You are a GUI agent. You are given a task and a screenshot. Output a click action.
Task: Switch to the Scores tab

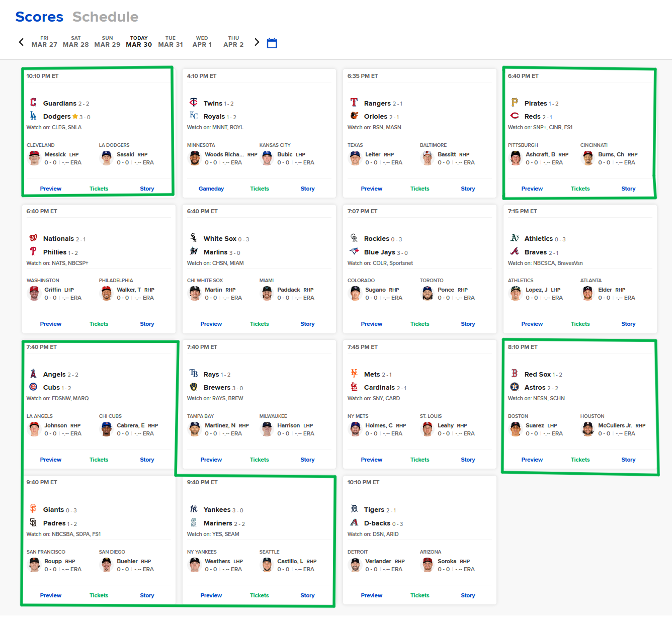click(39, 17)
